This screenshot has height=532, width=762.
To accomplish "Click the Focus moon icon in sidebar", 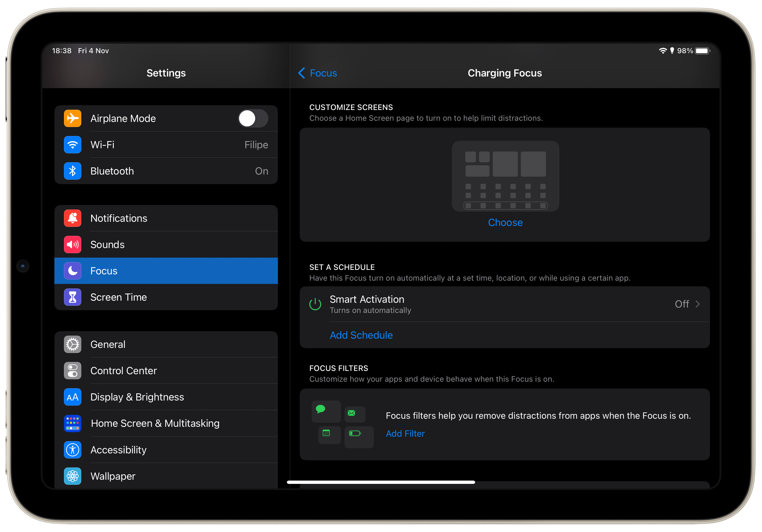I will coord(74,270).
